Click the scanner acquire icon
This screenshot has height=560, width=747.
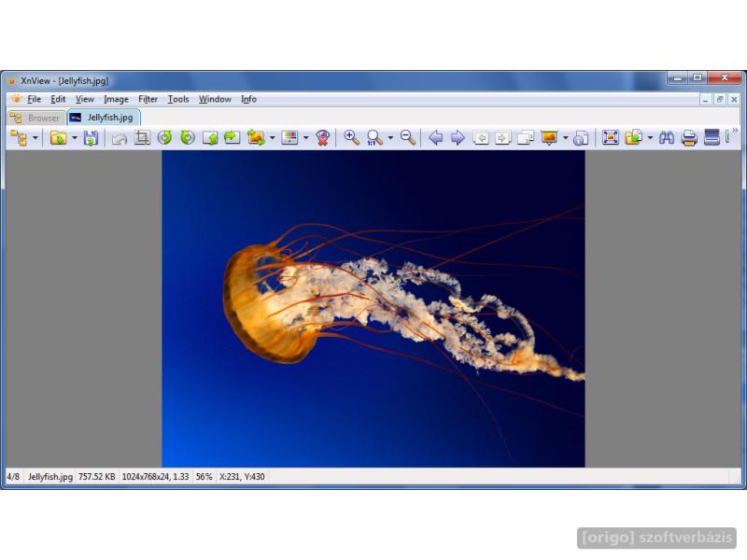pos(712,138)
